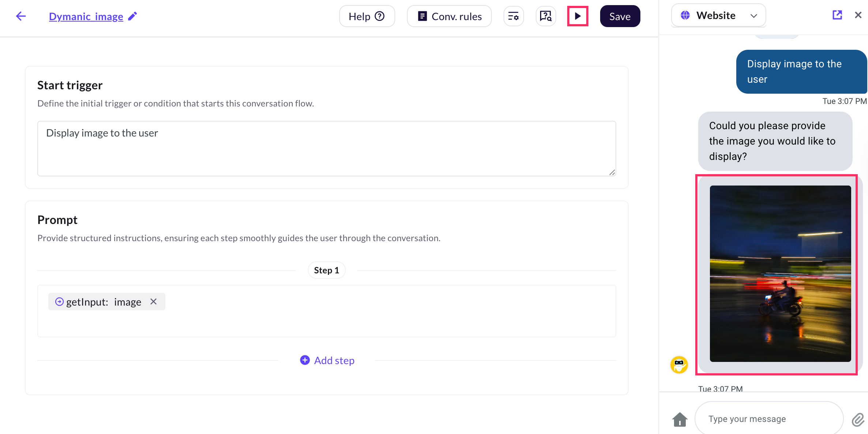Open Conv. rules
Screen dimensions: 868x434
(x=449, y=16)
